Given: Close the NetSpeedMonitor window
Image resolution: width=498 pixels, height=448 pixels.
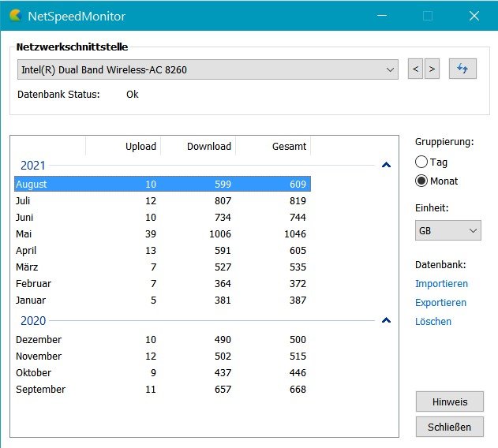Looking at the screenshot, I should point(474,16).
